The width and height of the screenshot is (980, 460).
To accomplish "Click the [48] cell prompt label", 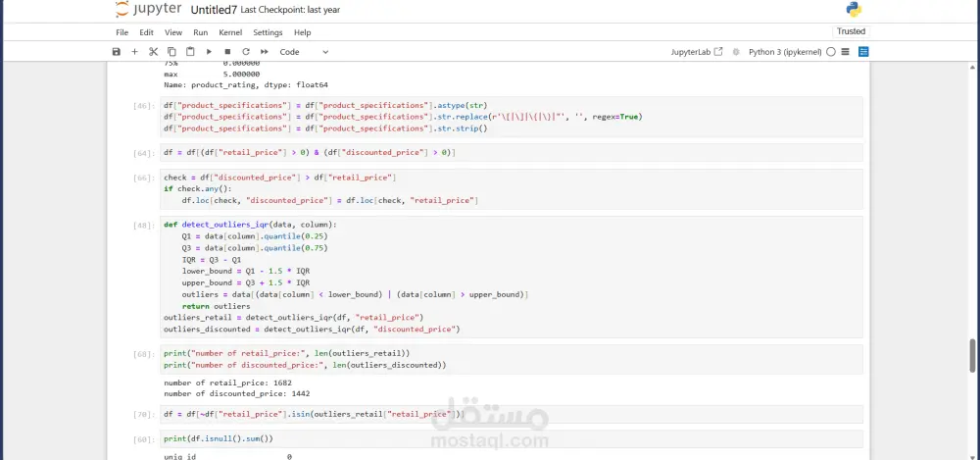I will point(144,226).
